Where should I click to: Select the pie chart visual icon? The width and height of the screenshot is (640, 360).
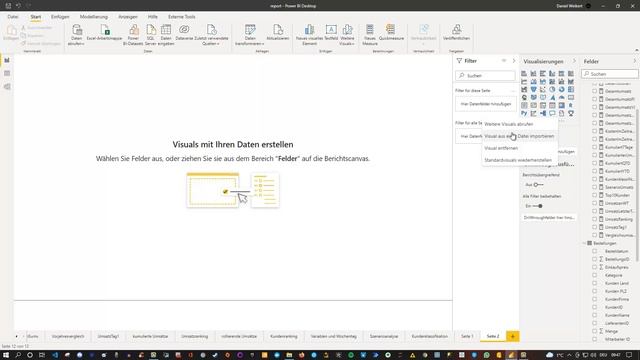(x=552, y=89)
